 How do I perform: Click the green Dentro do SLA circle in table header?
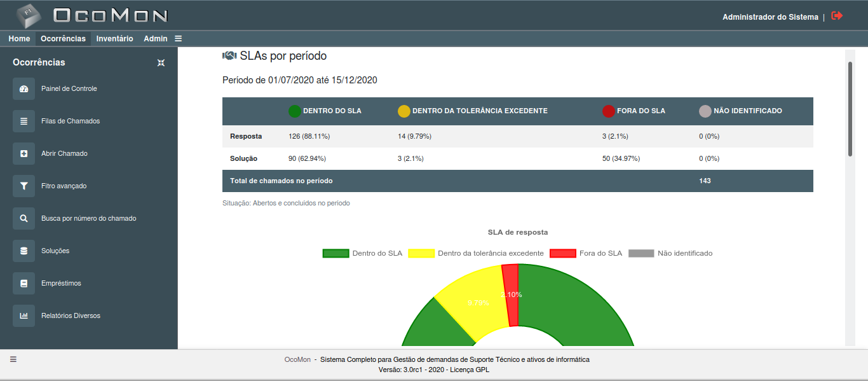point(295,111)
